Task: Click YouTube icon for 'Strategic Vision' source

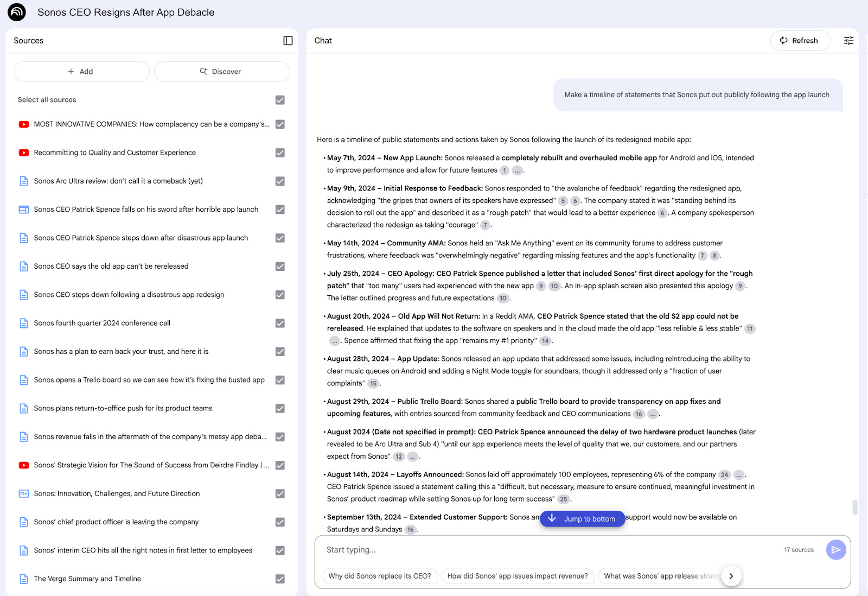Action: coord(24,465)
